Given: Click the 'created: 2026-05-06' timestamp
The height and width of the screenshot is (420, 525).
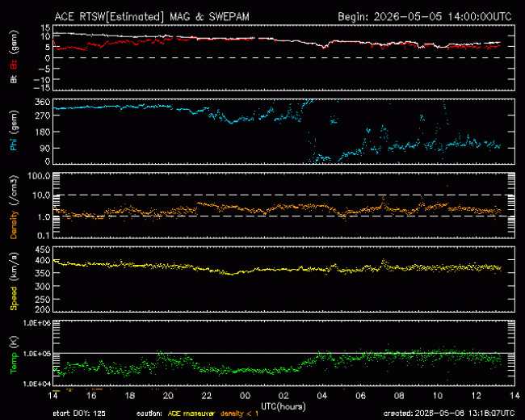Looking at the screenshot, I should coord(449,414).
